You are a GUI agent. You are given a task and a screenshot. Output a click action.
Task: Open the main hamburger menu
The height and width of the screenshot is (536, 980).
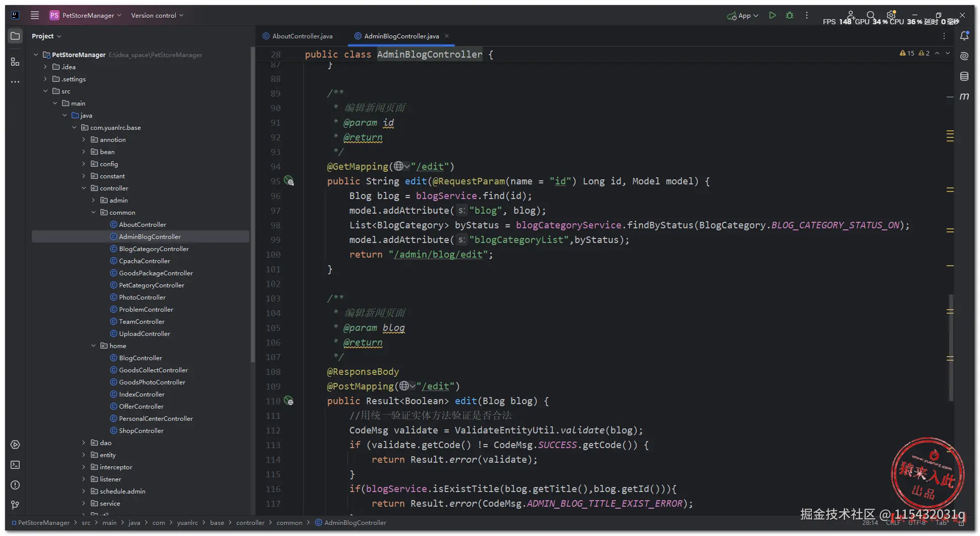coord(35,15)
